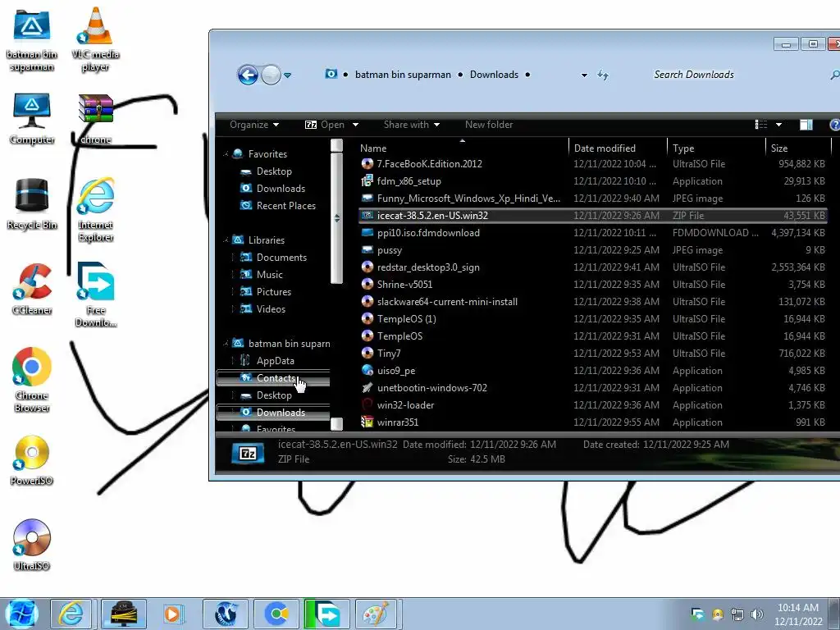
Task: Launch Chrone Browser desktop shortcut
Action: click(x=32, y=380)
